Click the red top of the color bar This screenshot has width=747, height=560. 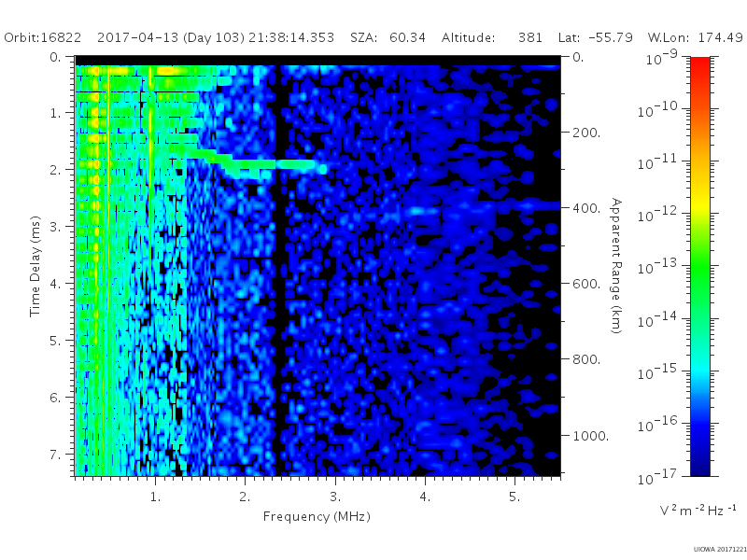(x=699, y=64)
